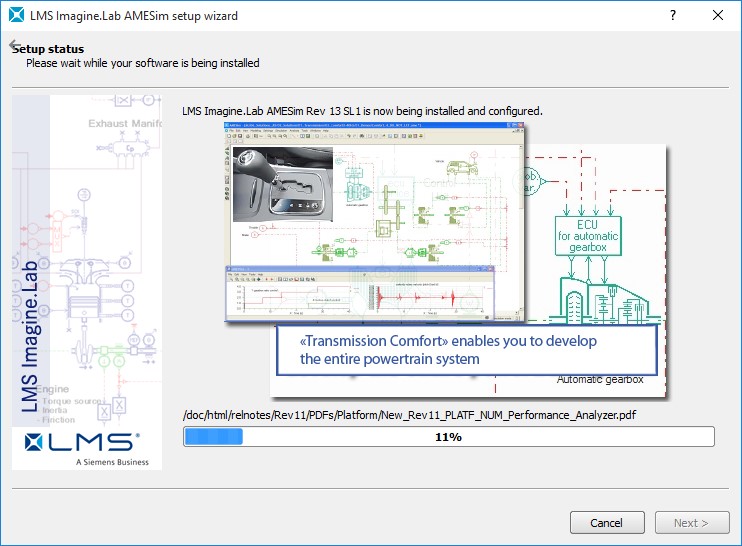Click the Setup status heading
This screenshot has height=546, width=742.
pyautogui.click(x=48, y=49)
